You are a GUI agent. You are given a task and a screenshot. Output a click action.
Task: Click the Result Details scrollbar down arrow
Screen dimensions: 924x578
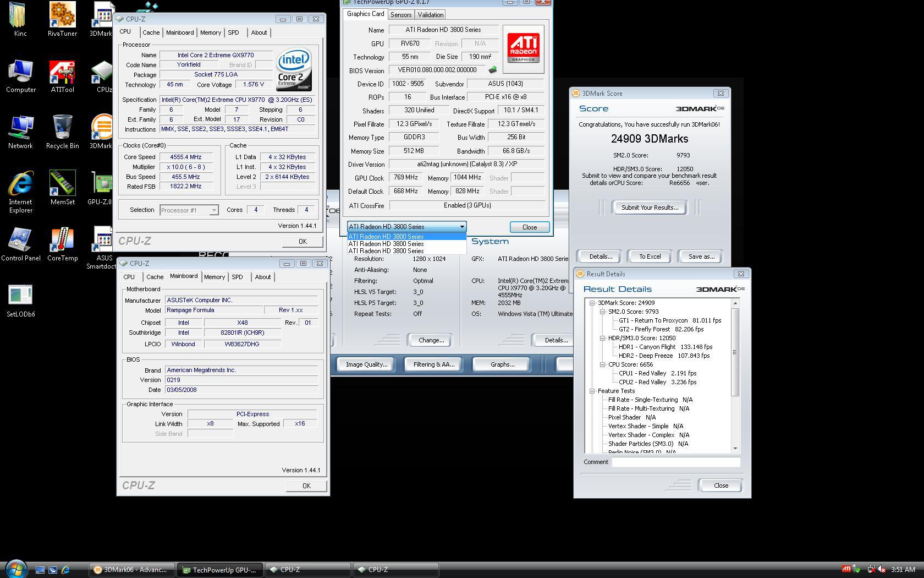pyautogui.click(x=735, y=449)
